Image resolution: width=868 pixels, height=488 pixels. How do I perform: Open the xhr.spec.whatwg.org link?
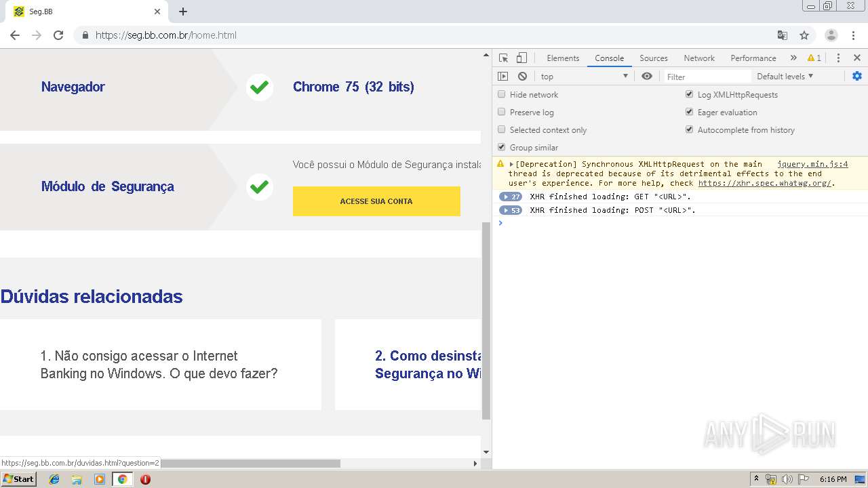point(764,183)
